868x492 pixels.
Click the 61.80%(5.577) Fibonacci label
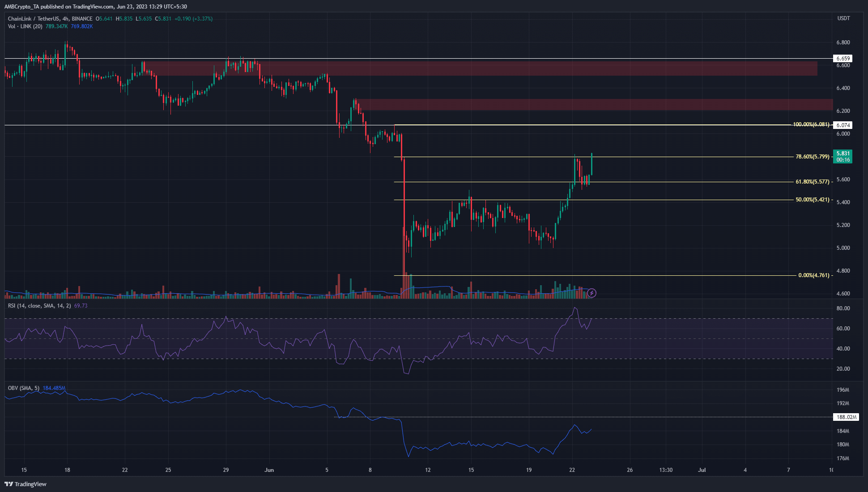click(813, 182)
